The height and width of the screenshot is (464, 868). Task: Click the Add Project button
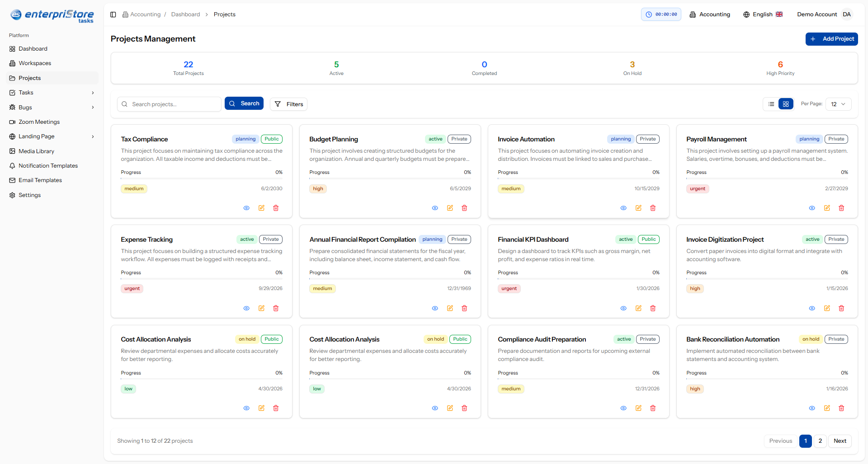[x=831, y=39]
